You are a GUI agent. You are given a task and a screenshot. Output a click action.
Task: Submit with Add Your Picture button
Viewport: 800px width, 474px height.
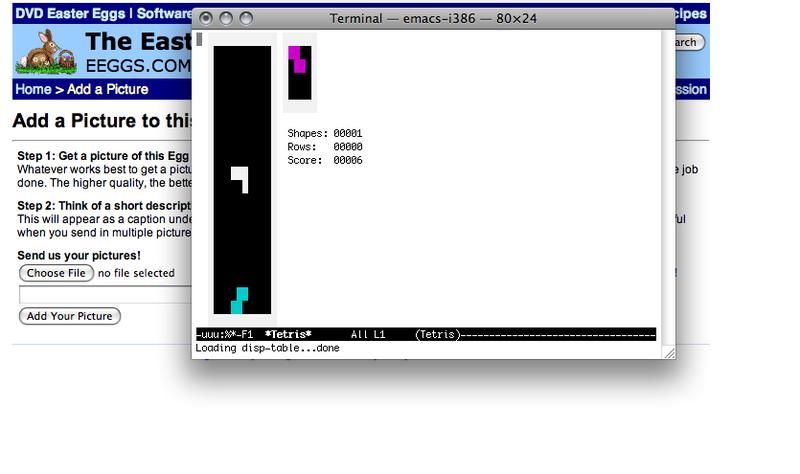click(x=70, y=316)
